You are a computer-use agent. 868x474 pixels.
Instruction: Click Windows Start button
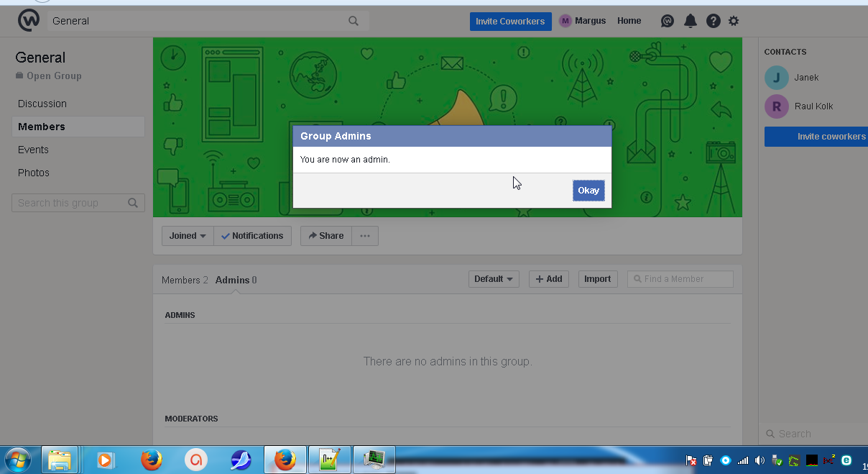pos(17,459)
